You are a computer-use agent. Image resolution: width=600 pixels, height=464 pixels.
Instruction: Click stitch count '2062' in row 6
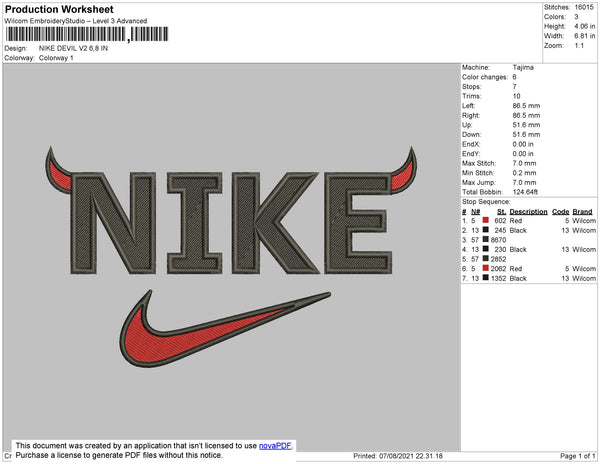498,269
